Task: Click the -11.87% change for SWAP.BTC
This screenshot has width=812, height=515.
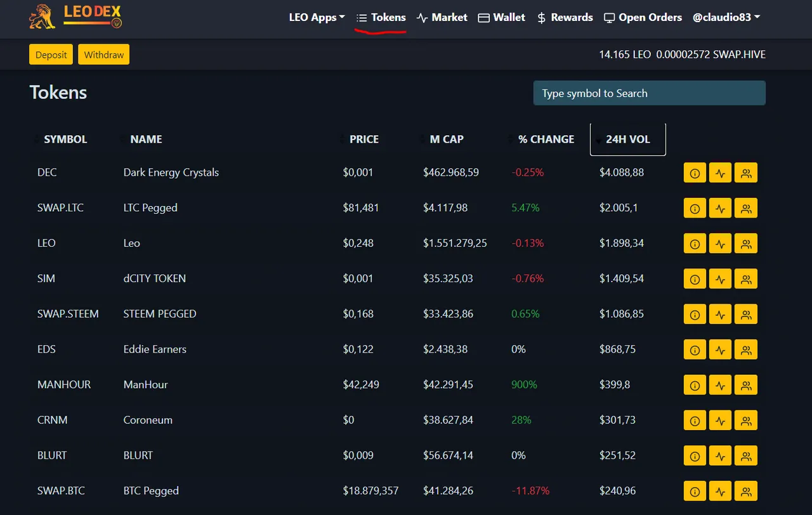Action: [x=530, y=491]
